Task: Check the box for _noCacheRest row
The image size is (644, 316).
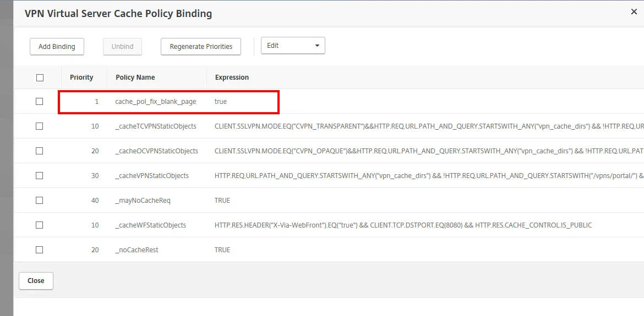Action: pos(40,250)
